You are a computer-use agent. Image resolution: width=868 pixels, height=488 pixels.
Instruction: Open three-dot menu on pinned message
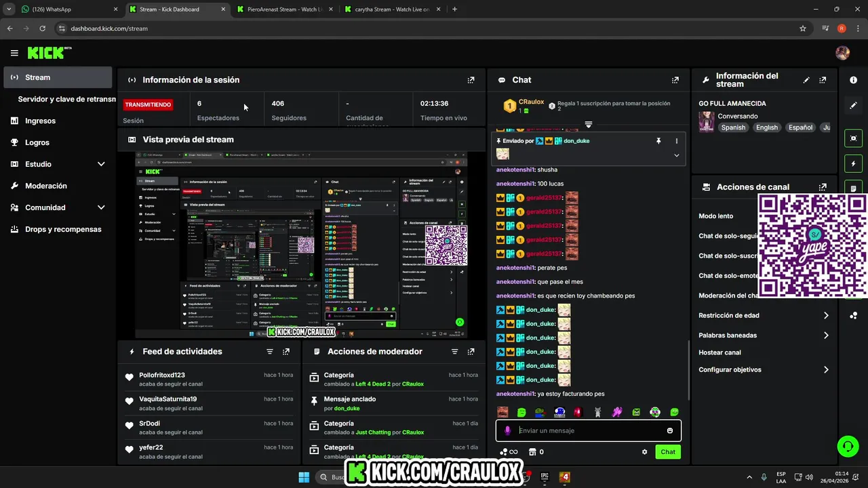[676, 141]
